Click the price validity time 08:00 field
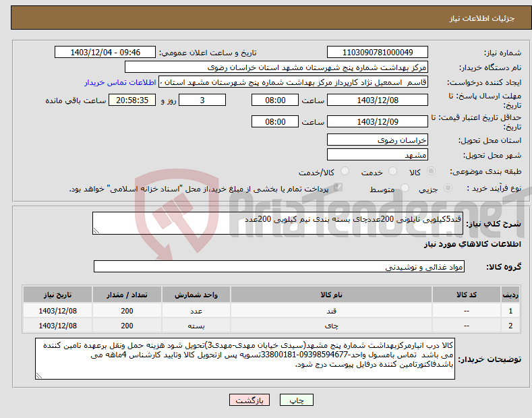The width and height of the screenshot is (532, 418). [x=275, y=121]
